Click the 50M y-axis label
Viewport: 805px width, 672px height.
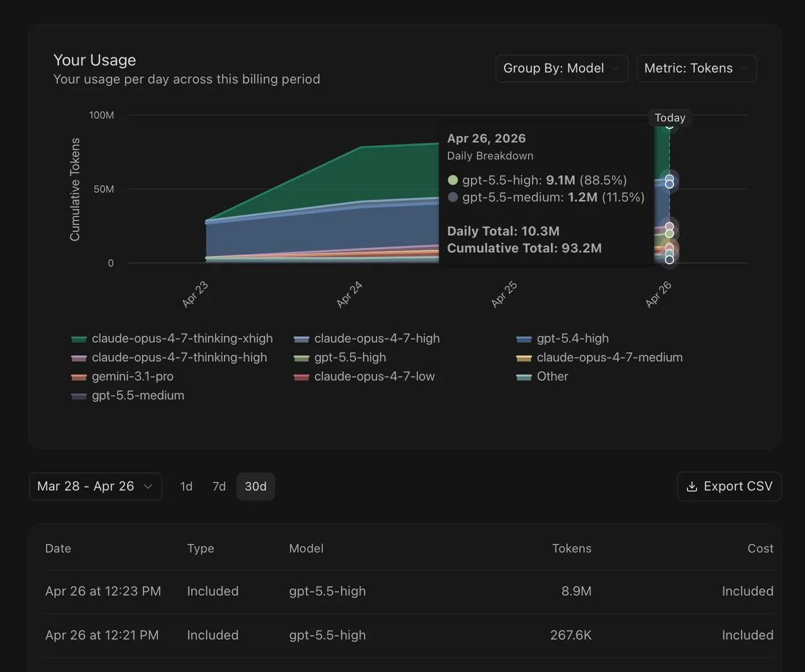tap(104, 189)
